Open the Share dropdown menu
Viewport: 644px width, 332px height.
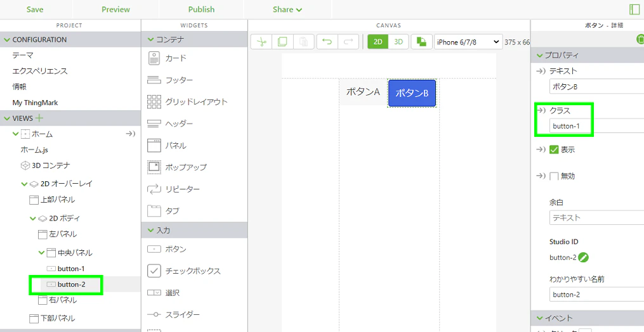[287, 10]
